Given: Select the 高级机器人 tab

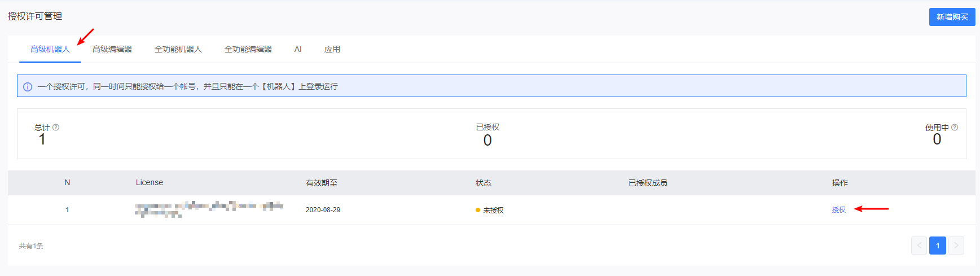Looking at the screenshot, I should pos(50,49).
